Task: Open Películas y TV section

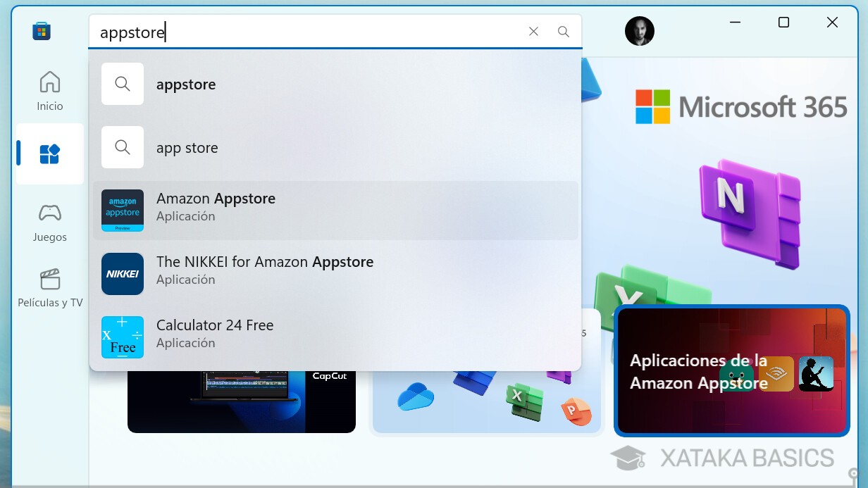Action: tap(50, 287)
